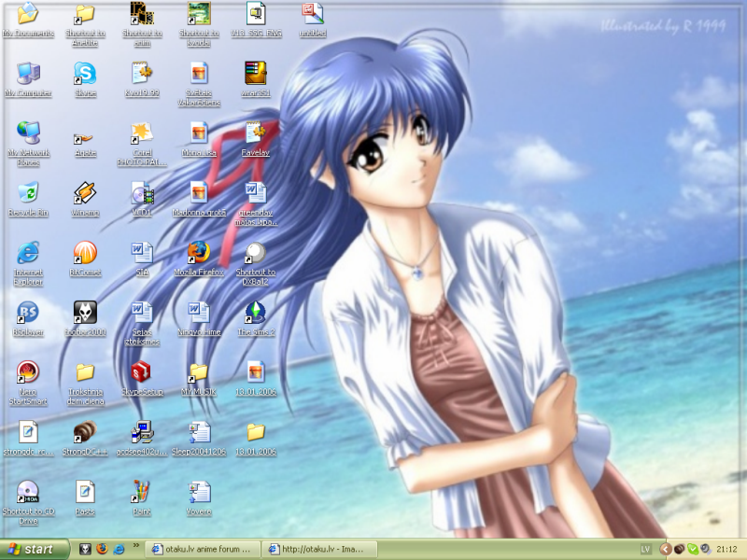Launch the Skype desktop shortcut
The image size is (747, 560).
(x=85, y=79)
